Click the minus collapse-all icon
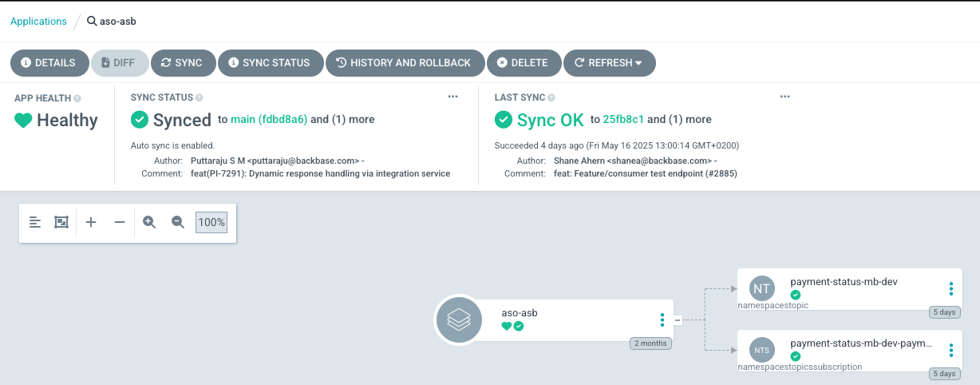Image resolution: width=980 pixels, height=385 pixels. click(120, 222)
